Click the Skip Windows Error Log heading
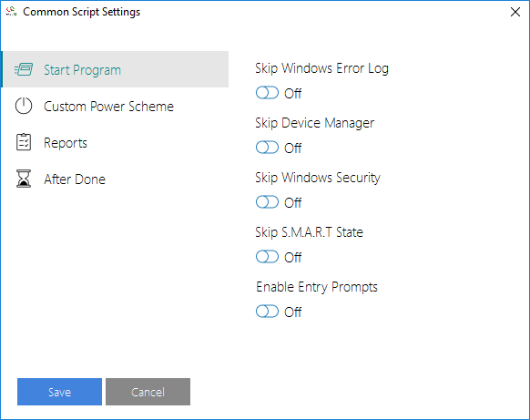 coord(321,68)
